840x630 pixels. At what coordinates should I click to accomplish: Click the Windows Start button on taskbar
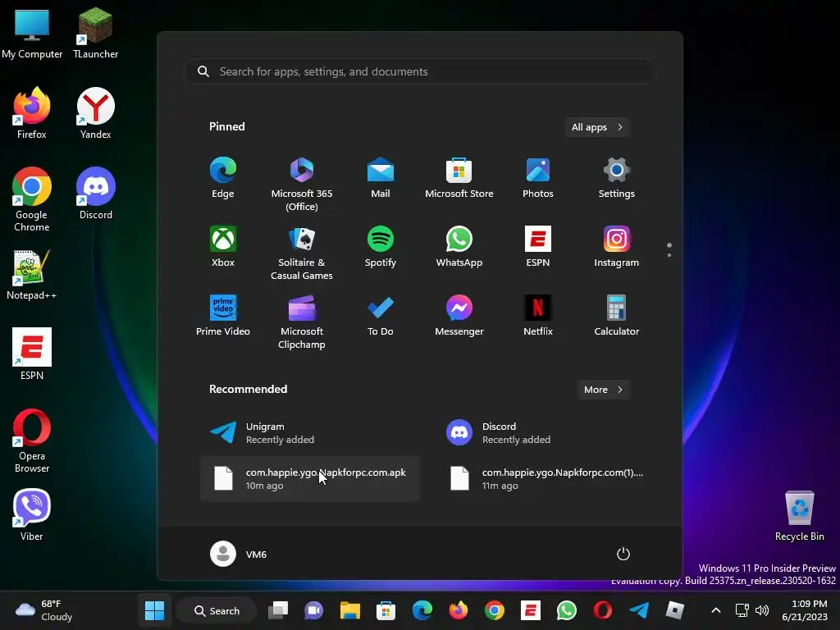(x=154, y=610)
